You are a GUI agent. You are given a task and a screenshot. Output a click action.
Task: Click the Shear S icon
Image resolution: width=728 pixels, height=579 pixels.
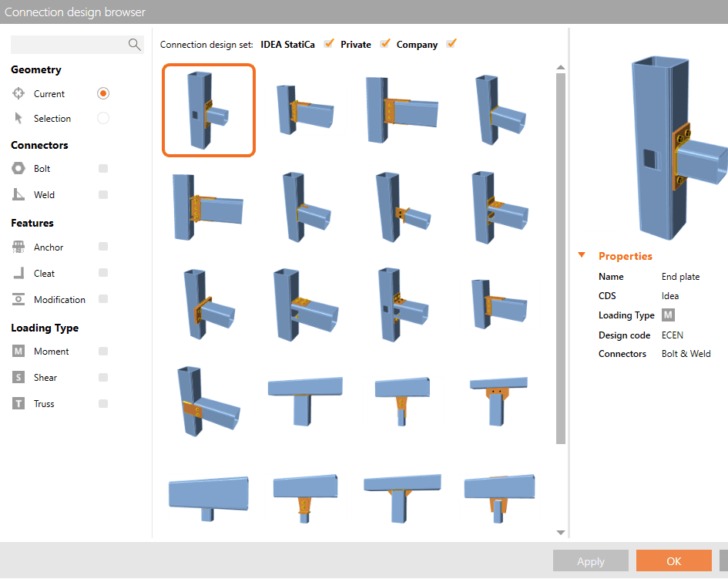18,377
